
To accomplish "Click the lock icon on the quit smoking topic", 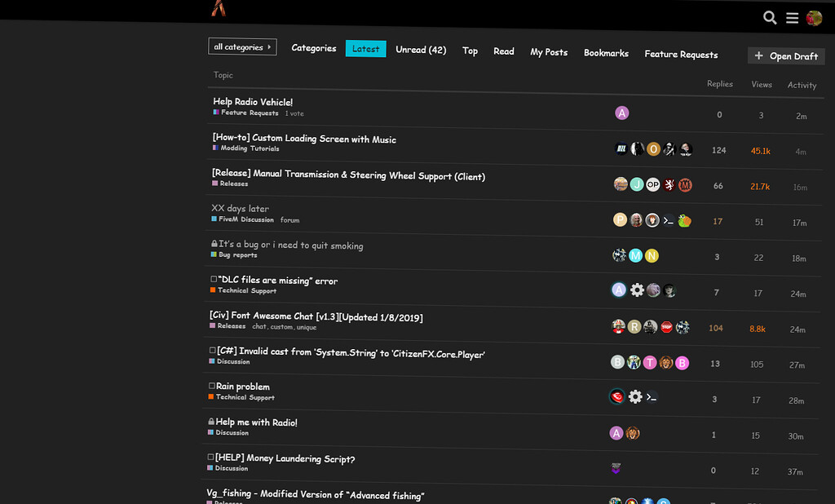I will click(x=214, y=244).
